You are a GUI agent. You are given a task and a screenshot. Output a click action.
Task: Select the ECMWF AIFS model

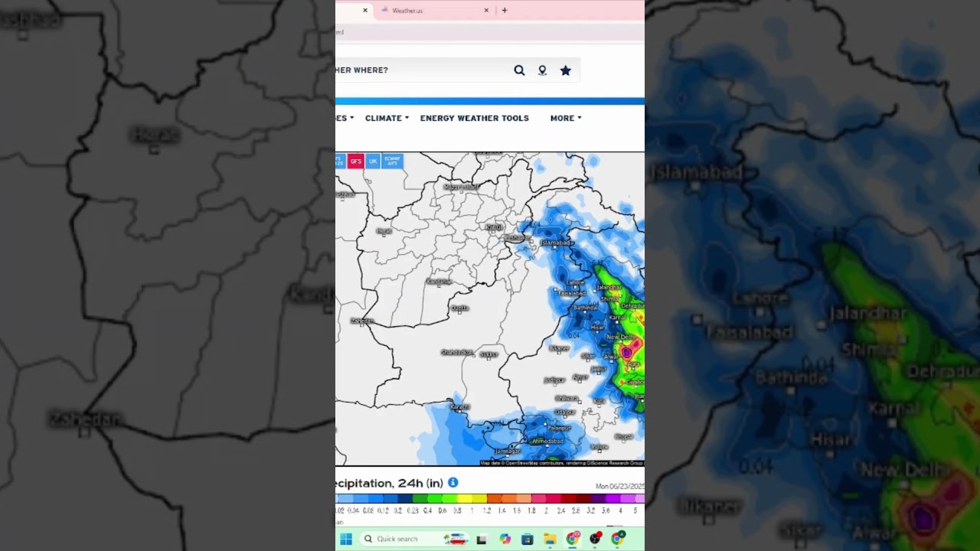tap(392, 161)
